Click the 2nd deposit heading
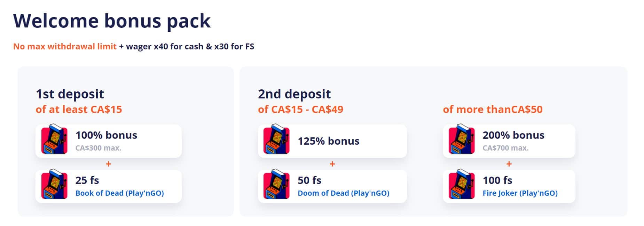The height and width of the screenshot is (226, 644). [x=294, y=94]
